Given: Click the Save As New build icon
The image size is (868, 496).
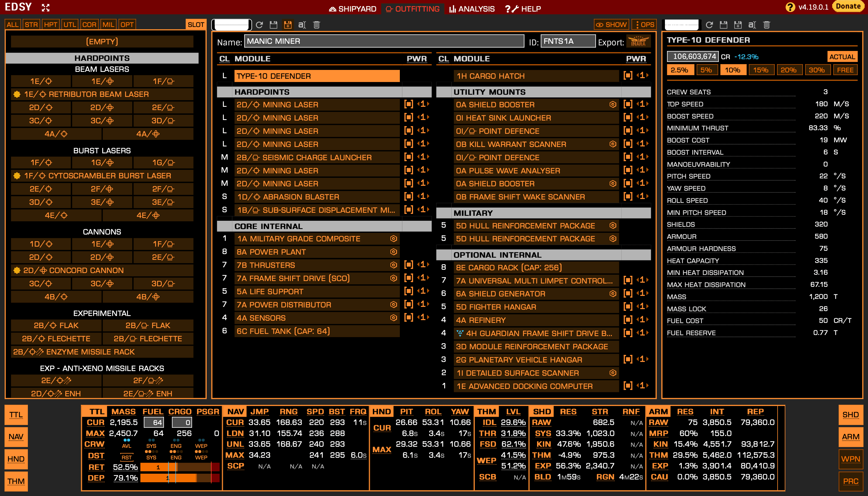Looking at the screenshot, I should point(288,24).
